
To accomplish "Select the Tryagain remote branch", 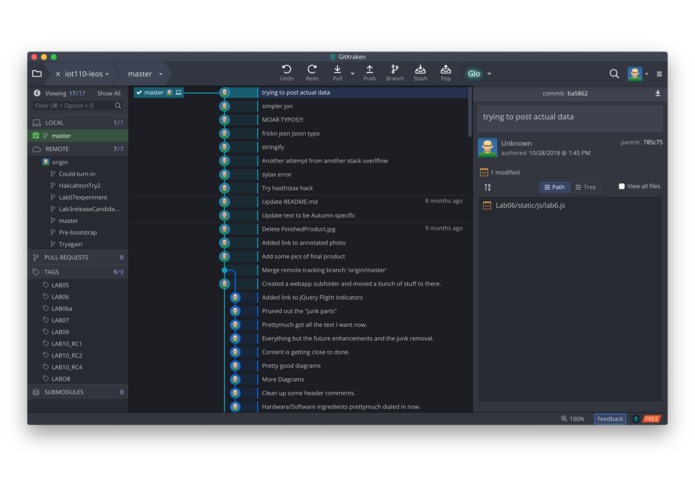I will pyautogui.click(x=70, y=244).
